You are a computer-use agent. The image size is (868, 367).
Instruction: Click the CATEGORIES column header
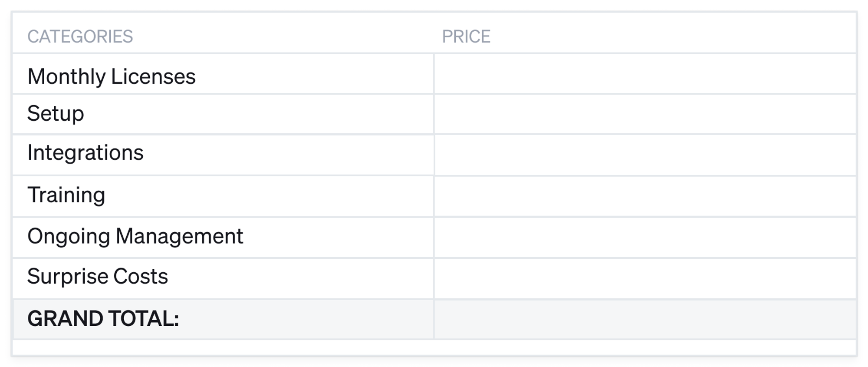pyautogui.click(x=80, y=36)
